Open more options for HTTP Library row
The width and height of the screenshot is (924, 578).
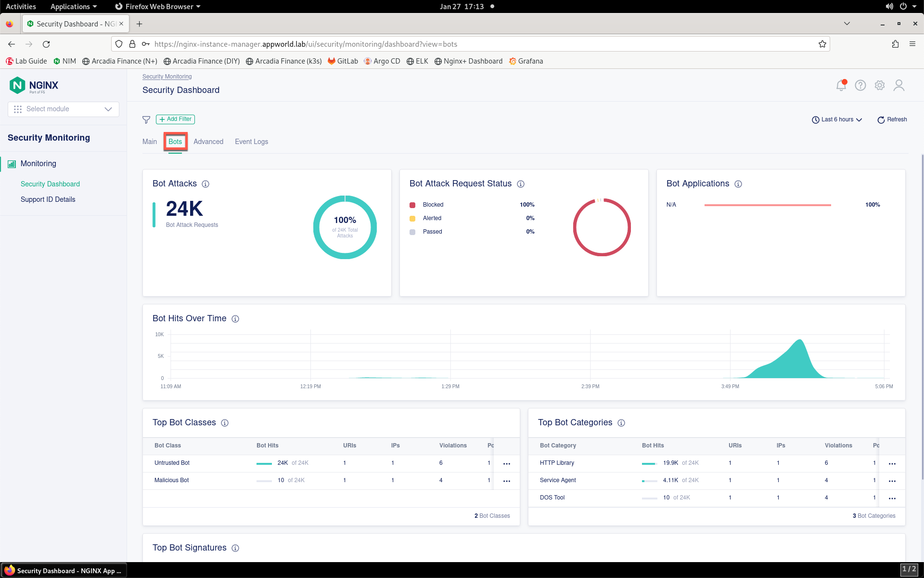tap(892, 463)
